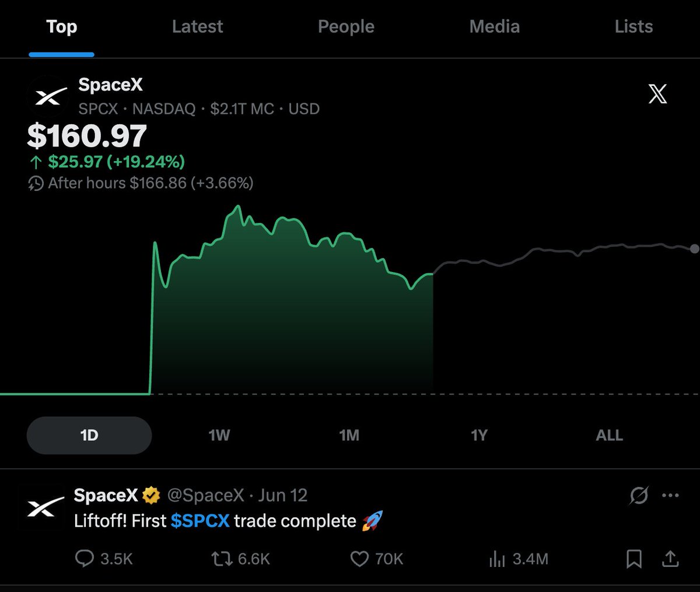Switch to the Latest tab
The width and height of the screenshot is (700, 592).
[197, 27]
